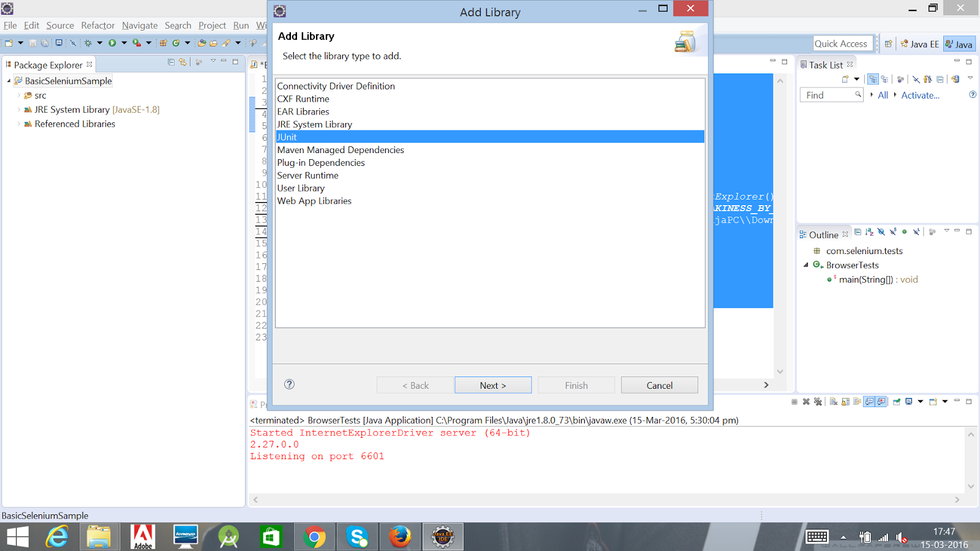Click Collapse All icon in Outline view
980x551 pixels.
[858, 232]
